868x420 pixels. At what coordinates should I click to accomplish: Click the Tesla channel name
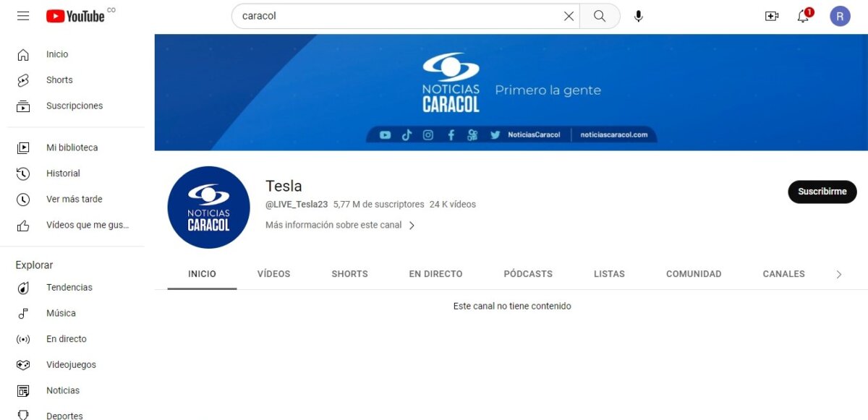tap(284, 186)
